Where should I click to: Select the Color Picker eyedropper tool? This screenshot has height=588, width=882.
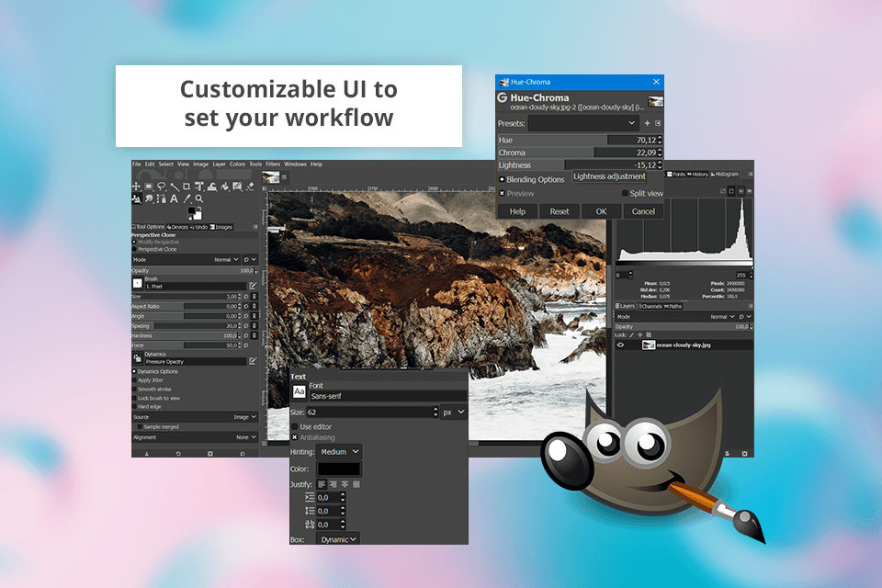(187, 198)
